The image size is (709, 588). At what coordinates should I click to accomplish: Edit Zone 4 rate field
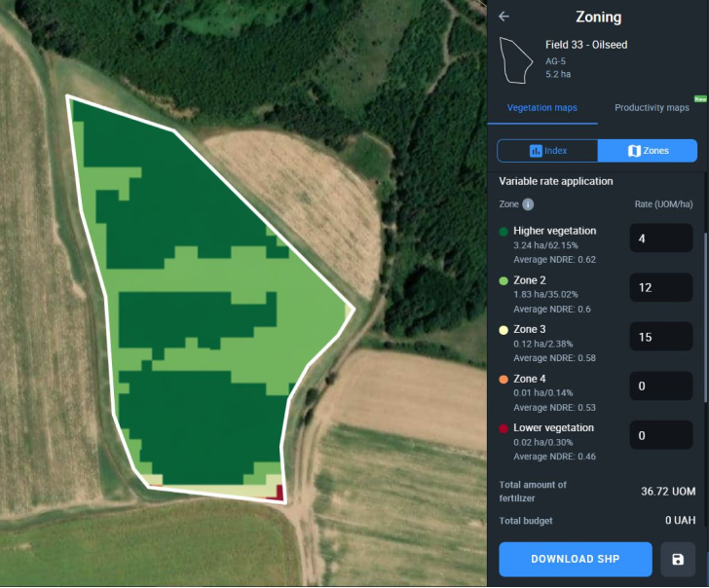[661, 386]
